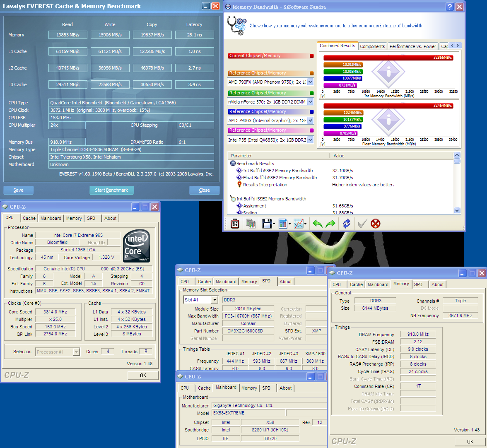
Task: Open the Performance vs. Power tab
Action: [x=412, y=46]
